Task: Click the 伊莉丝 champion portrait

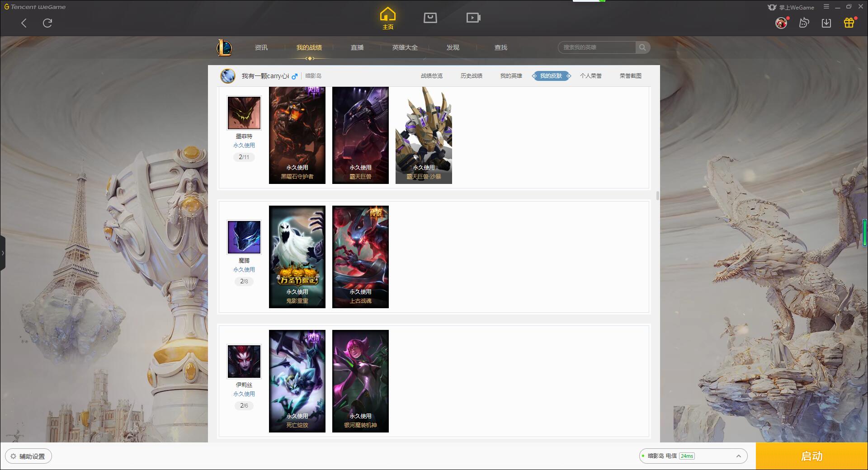Action: point(244,362)
